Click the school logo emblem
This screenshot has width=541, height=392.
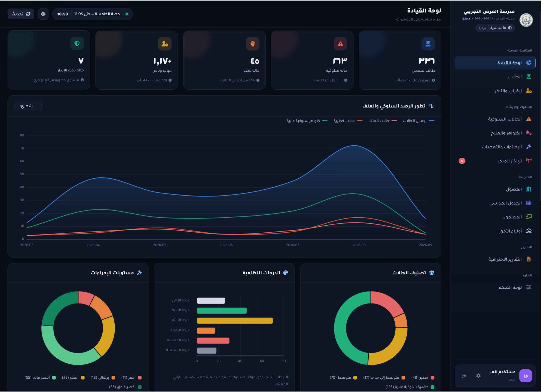[x=526, y=20]
